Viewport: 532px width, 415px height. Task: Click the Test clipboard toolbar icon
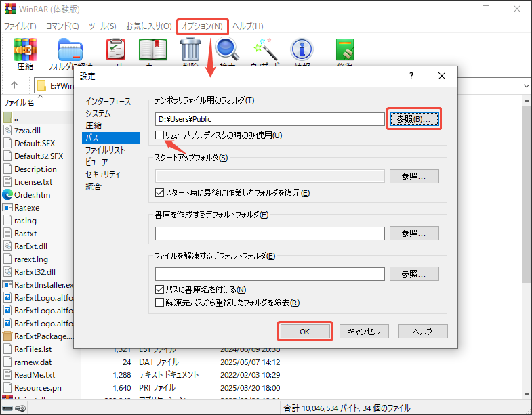click(116, 50)
